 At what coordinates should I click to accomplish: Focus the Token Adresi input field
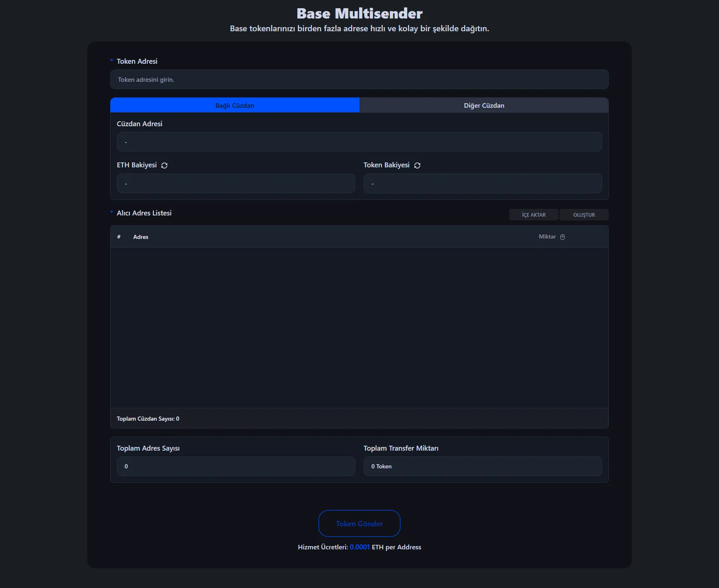coord(359,79)
